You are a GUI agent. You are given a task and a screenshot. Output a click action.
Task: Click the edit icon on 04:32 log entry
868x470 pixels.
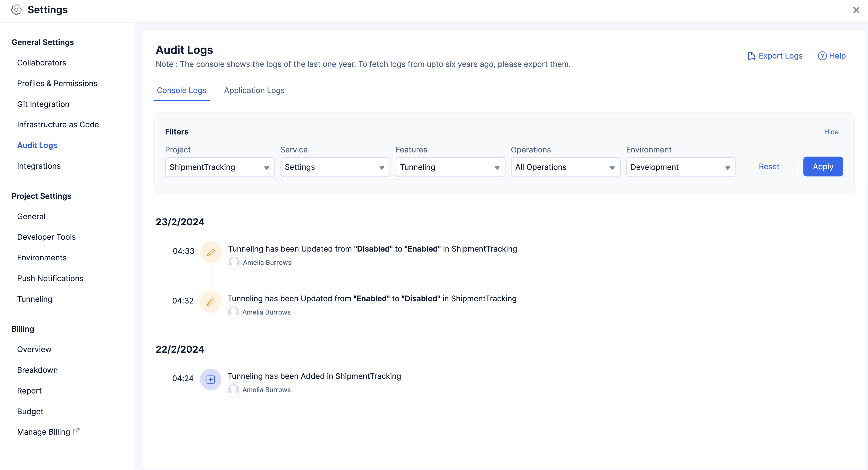[210, 302]
